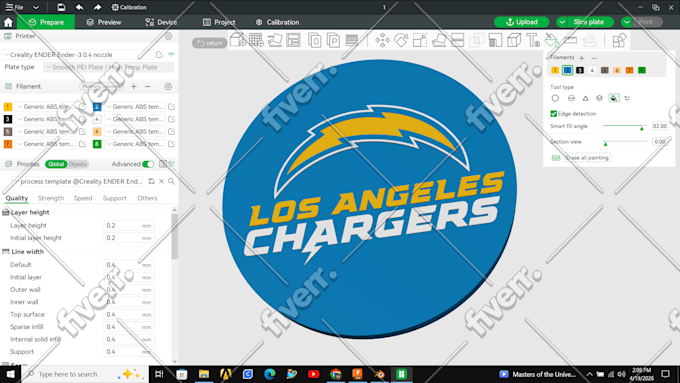
Task: Click the printer Wi-Fi connection icon
Action: (x=171, y=55)
